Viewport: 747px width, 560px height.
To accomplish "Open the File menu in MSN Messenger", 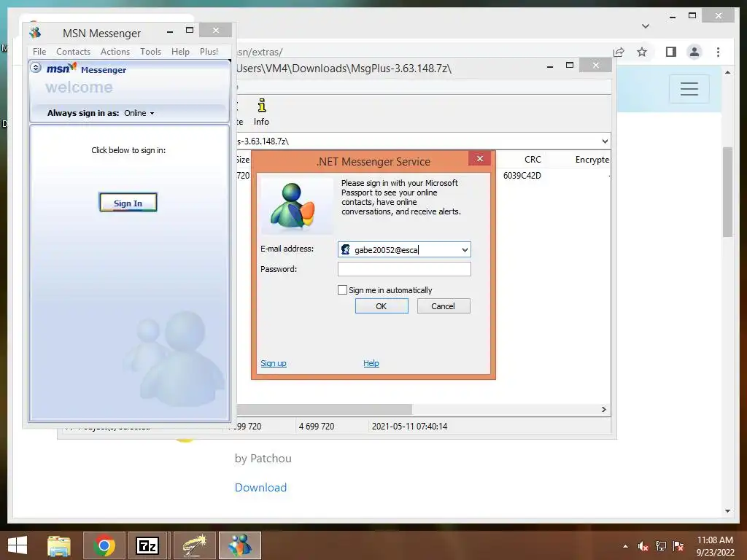I will coord(39,52).
